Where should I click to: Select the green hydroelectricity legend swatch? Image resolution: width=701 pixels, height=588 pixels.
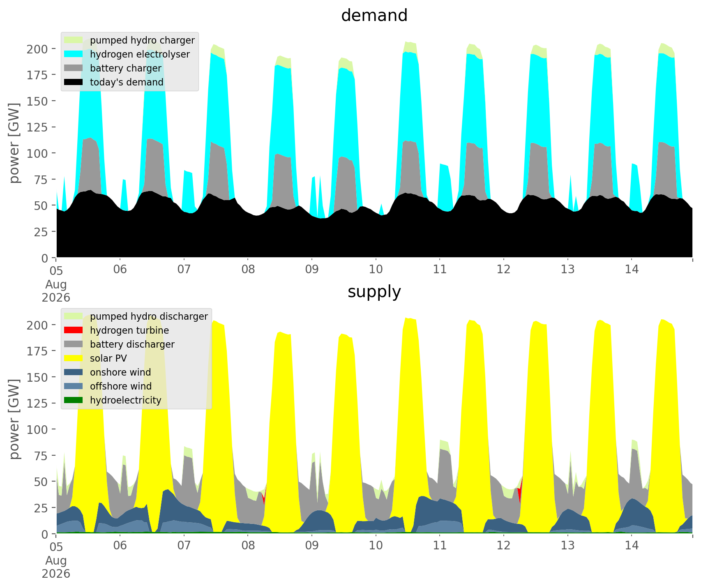pyautogui.click(x=74, y=400)
